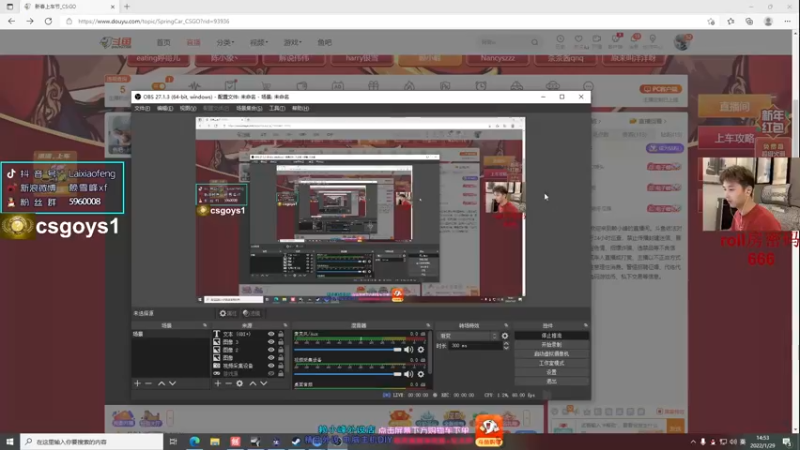Open Steam from the taskbar
This screenshot has height=450, width=800.
tap(296, 441)
